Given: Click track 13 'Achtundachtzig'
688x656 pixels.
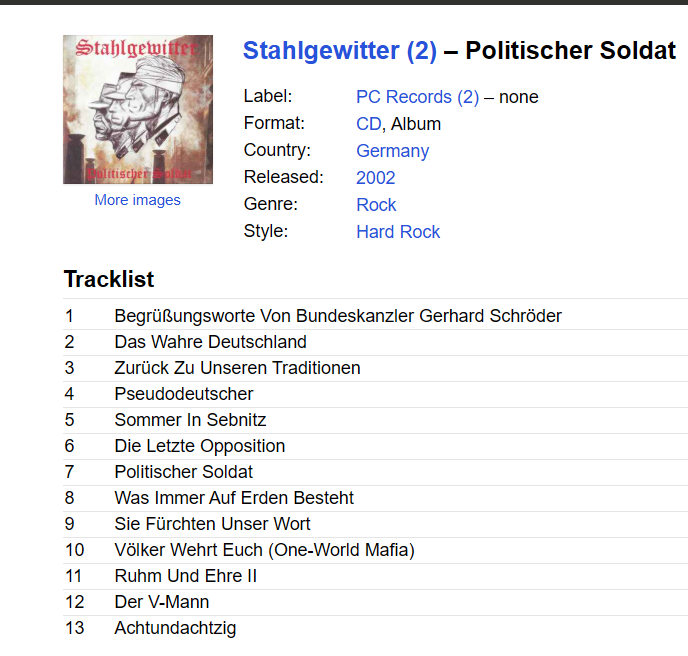Looking at the screenshot, I should click(175, 628).
